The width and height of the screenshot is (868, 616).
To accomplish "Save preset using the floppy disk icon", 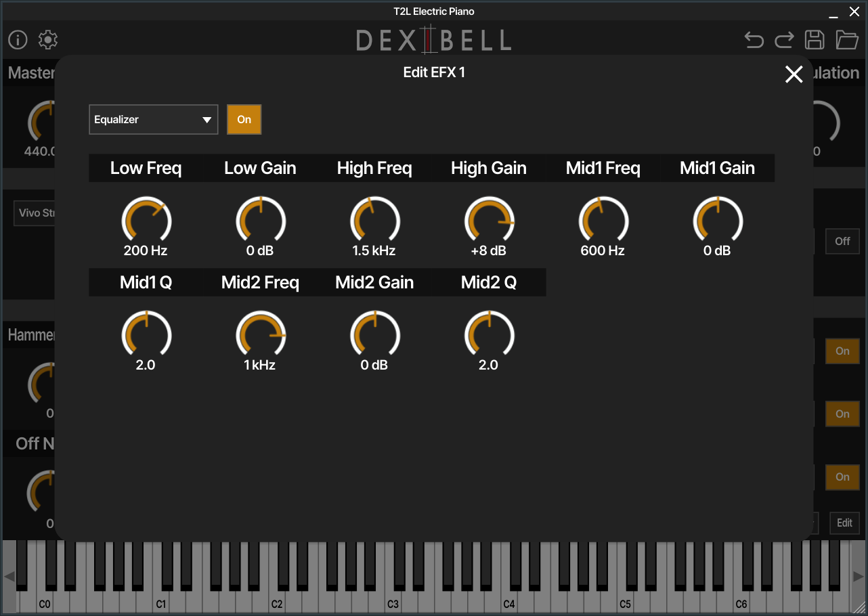I will tap(815, 40).
